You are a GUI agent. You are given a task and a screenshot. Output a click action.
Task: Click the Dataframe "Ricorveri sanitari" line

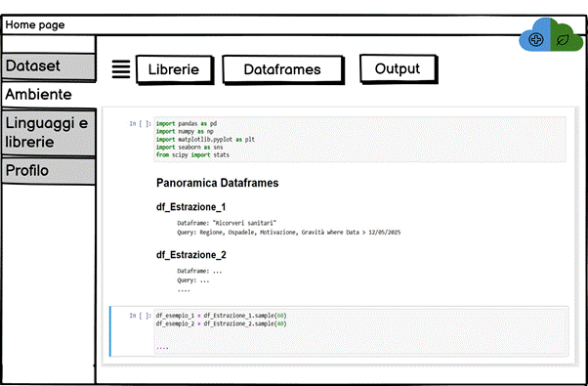[227, 223]
